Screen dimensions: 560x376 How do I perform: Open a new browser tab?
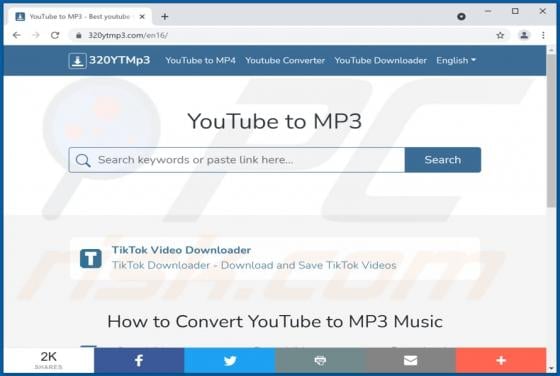click(x=165, y=16)
